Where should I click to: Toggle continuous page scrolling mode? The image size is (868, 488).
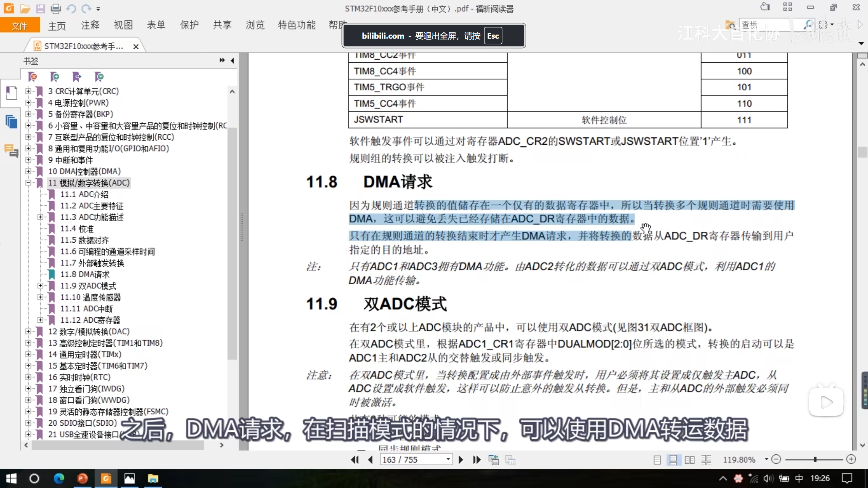673,460
